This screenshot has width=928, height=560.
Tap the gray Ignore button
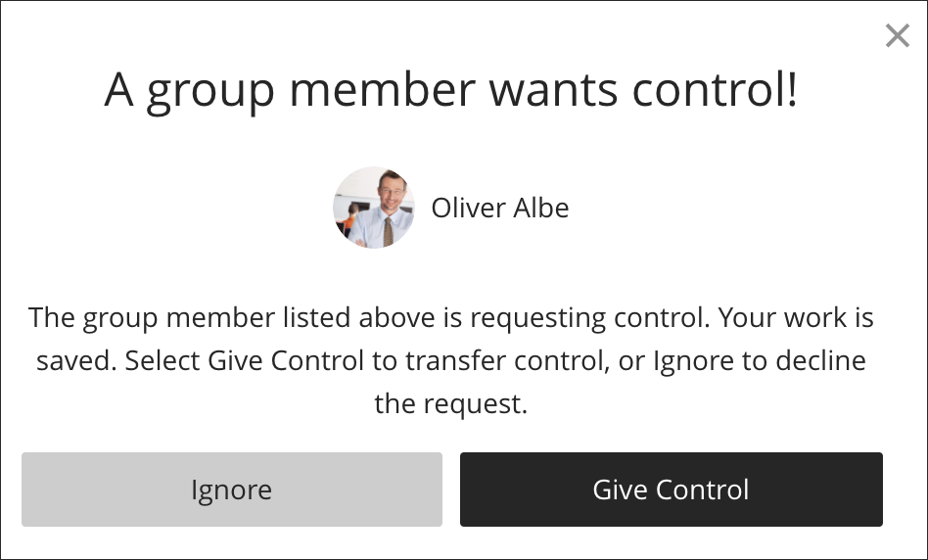point(231,490)
